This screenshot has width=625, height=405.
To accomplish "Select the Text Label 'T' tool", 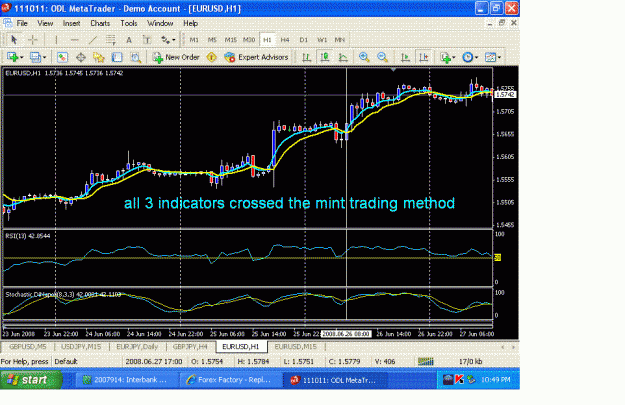I will point(147,39).
